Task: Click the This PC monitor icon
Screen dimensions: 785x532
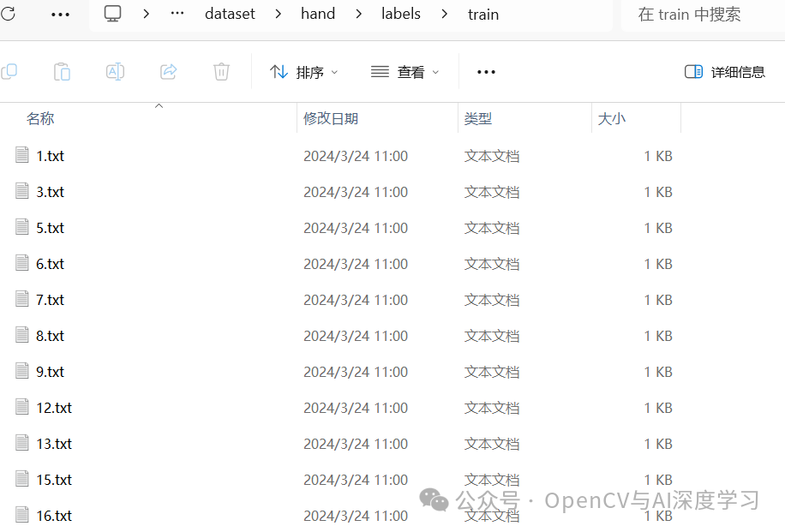Action: tap(113, 14)
